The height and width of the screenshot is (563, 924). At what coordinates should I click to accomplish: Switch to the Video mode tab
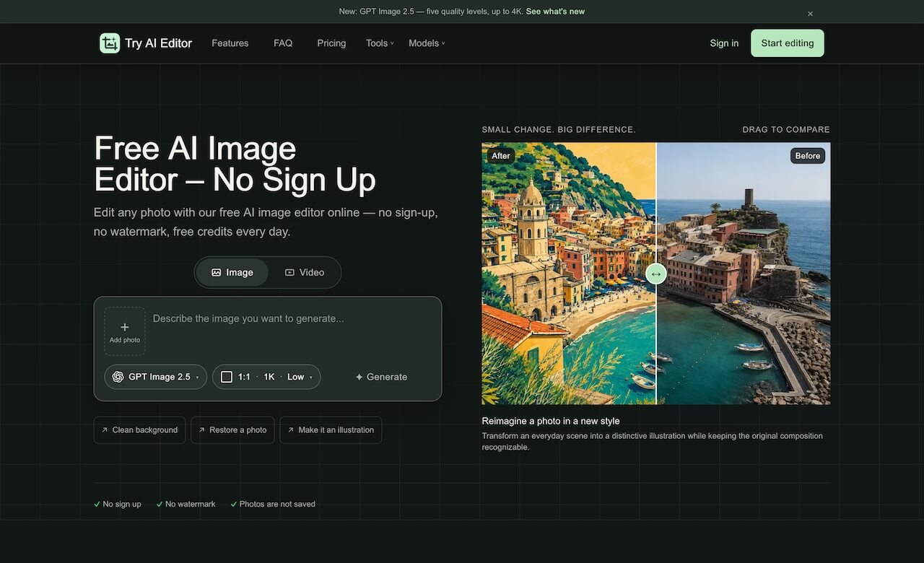click(x=305, y=272)
